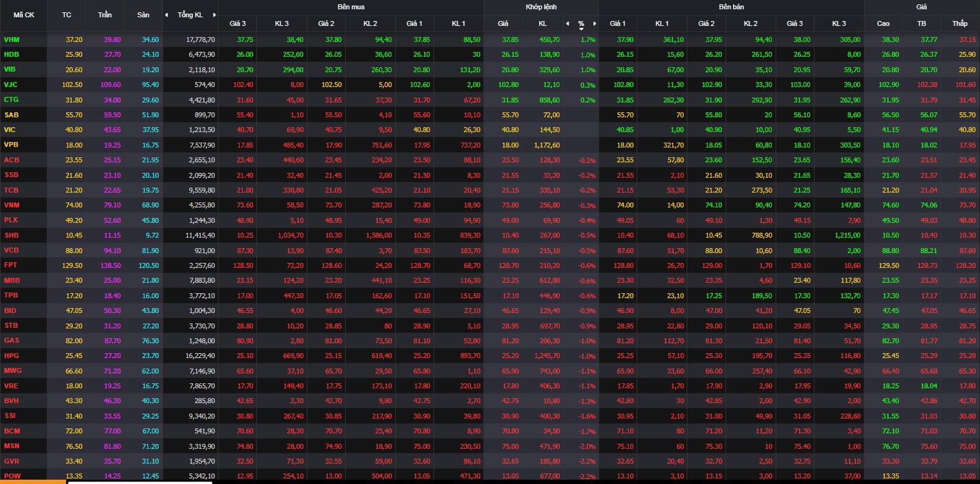Open SHB stock ticker

(11, 235)
